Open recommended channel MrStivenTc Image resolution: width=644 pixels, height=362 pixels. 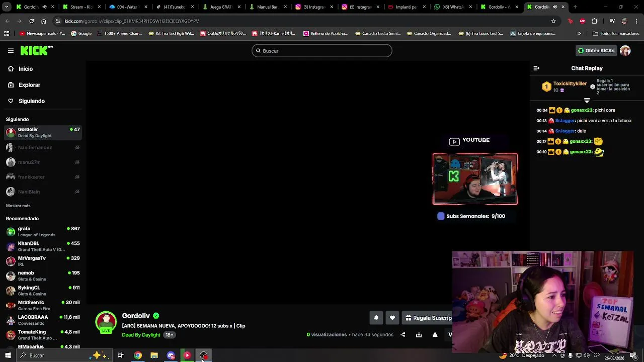pyautogui.click(x=43, y=305)
